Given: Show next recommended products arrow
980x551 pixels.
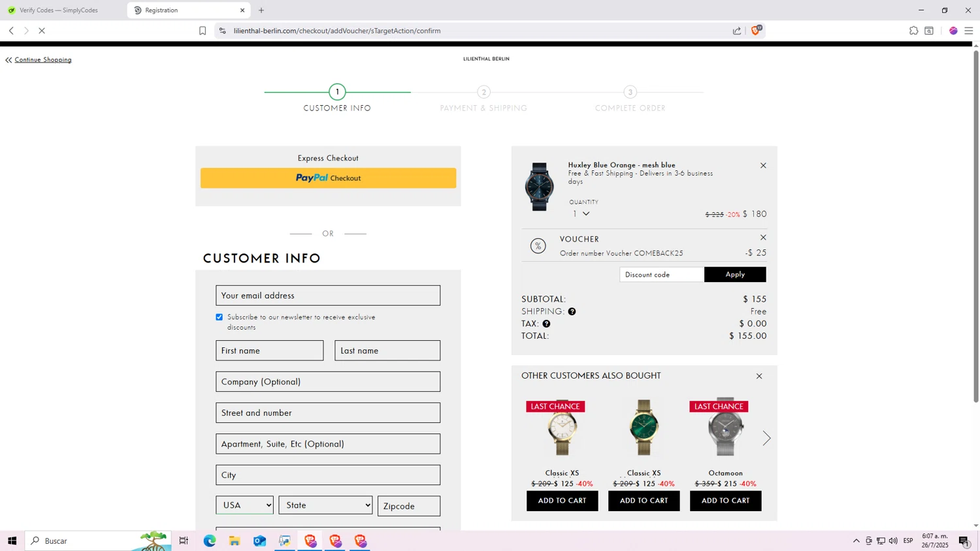Looking at the screenshot, I should (766, 438).
